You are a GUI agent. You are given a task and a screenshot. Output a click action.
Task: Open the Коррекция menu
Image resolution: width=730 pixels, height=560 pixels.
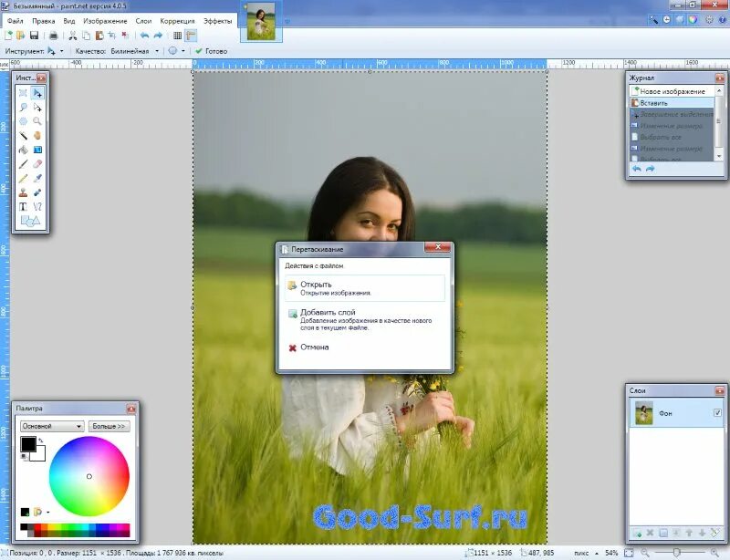[x=177, y=21]
